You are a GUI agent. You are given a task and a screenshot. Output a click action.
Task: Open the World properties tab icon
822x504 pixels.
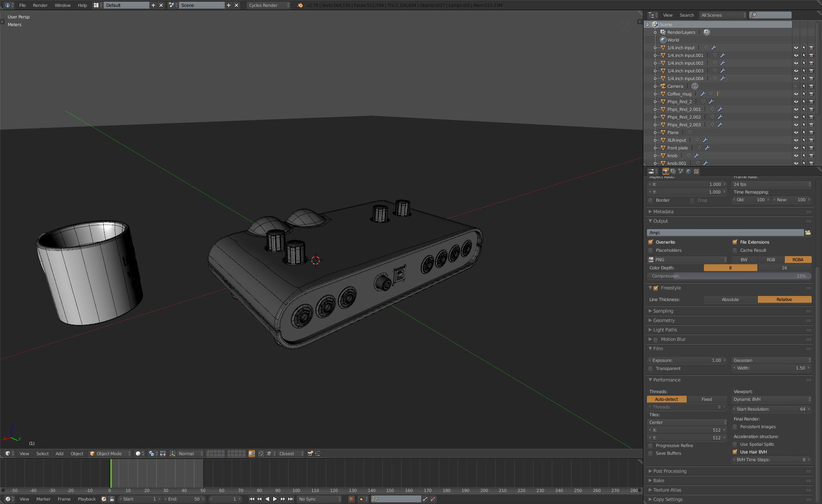688,171
